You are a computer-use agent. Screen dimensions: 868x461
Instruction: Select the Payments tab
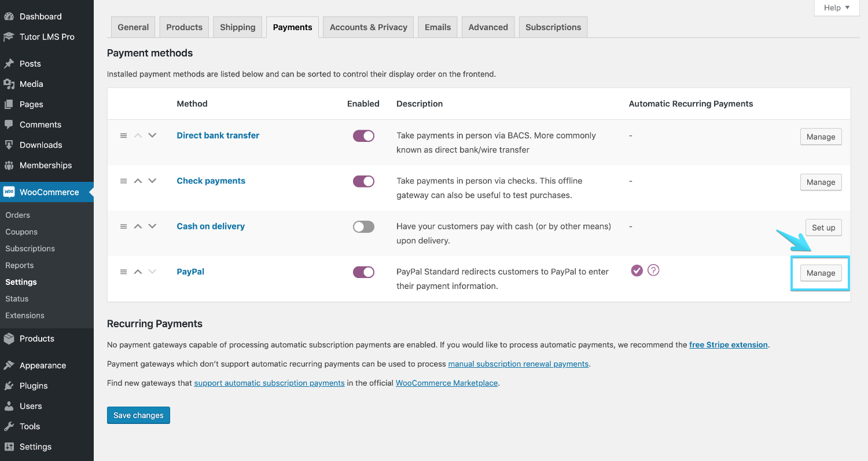click(292, 27)
